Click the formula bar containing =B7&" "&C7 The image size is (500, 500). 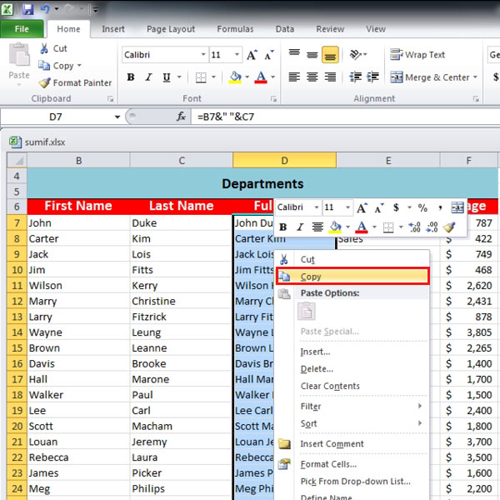[x=345, y=117]
